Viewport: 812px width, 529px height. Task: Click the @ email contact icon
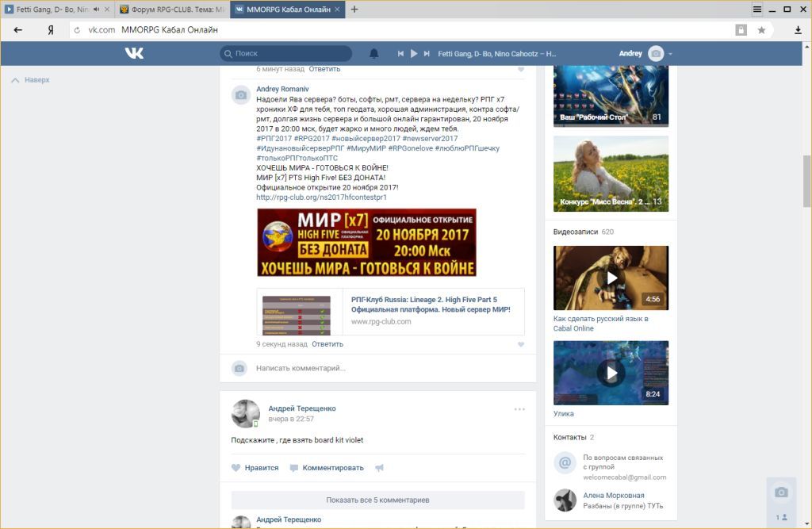[x=565, y=462]
